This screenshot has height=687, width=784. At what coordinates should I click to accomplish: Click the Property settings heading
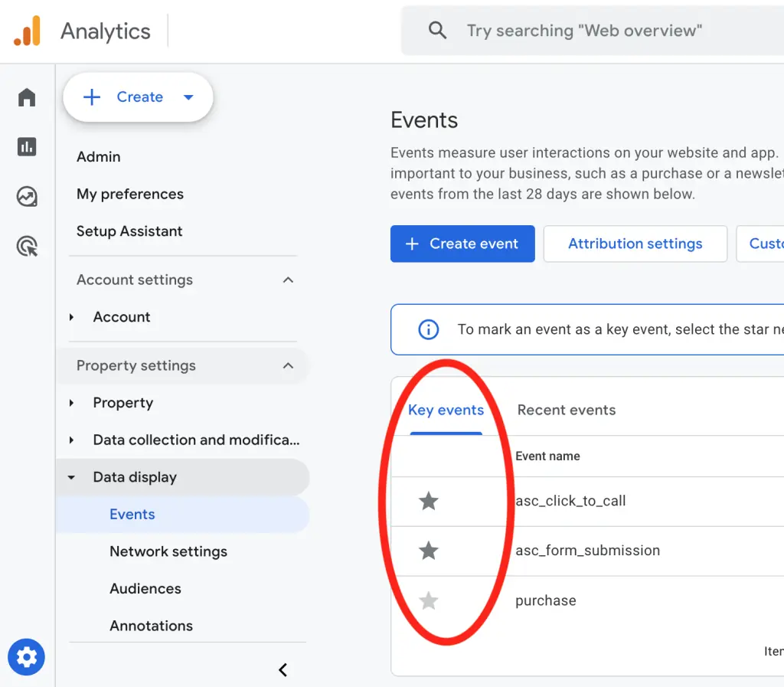pyautogui.click(x=136, y=365)
